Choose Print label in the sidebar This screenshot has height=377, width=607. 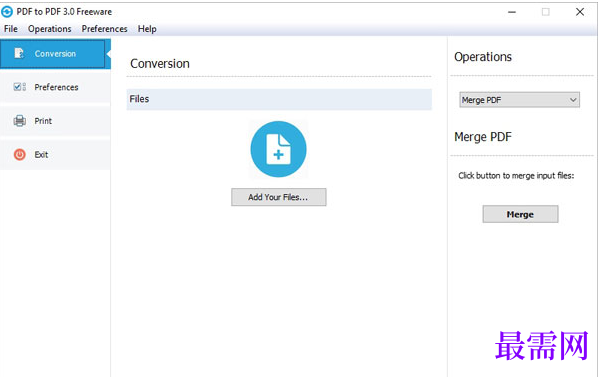[43, 121]
